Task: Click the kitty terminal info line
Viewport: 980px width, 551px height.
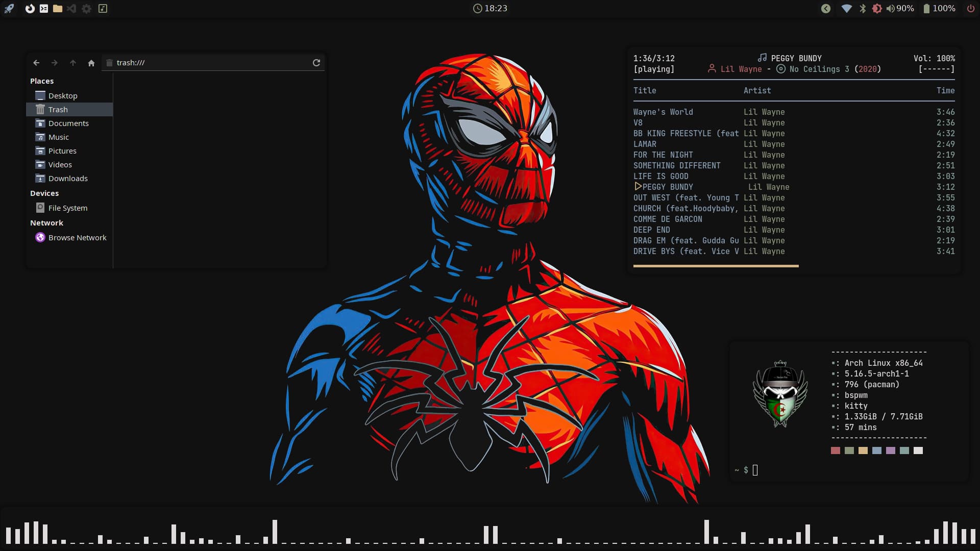Action: 850,406
